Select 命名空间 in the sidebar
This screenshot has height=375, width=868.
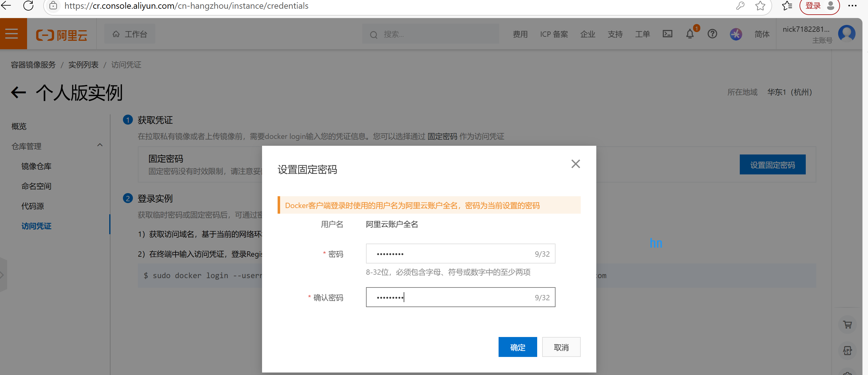36,186
